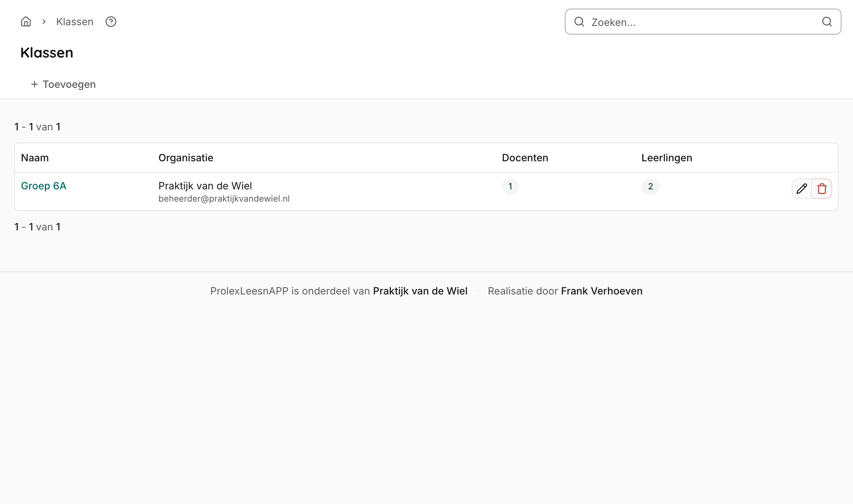Open Praktijk van de Wiel footer link

click(420, 291)
